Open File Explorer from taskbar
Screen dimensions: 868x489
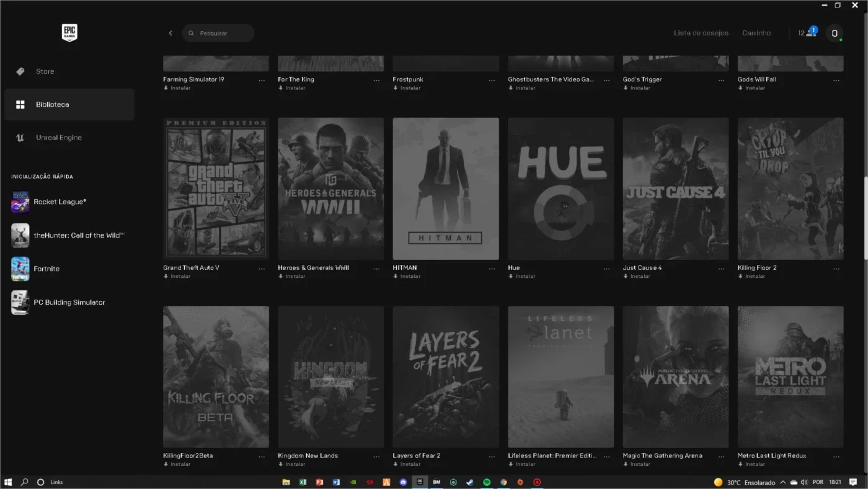pos(286,482)
